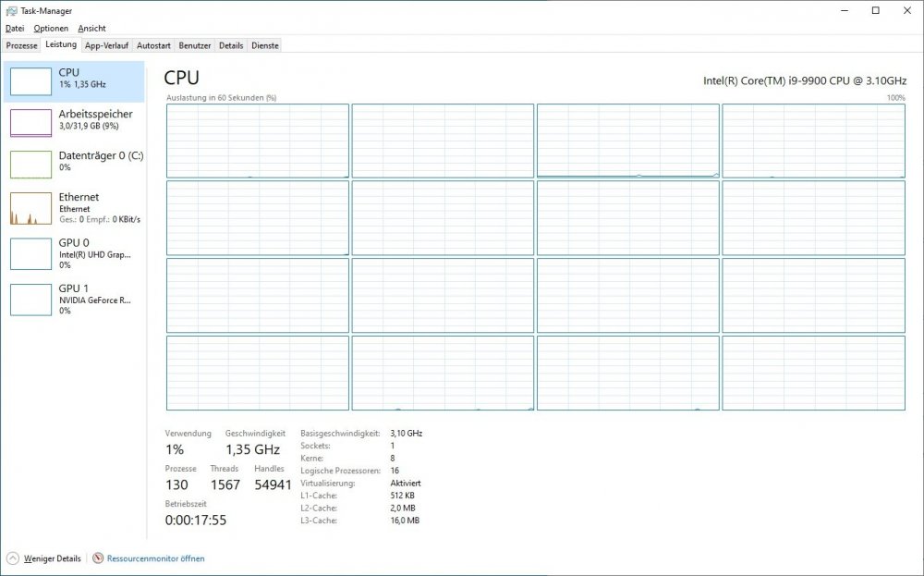
Task: Click the Intel Core i9-9900 CPU name text
Action: click(x=805, y=80)
